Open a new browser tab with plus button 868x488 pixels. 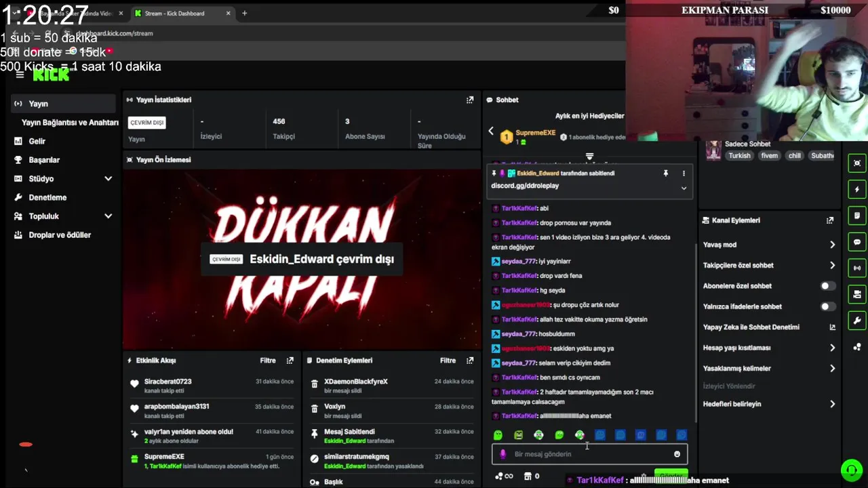[244, 13]
